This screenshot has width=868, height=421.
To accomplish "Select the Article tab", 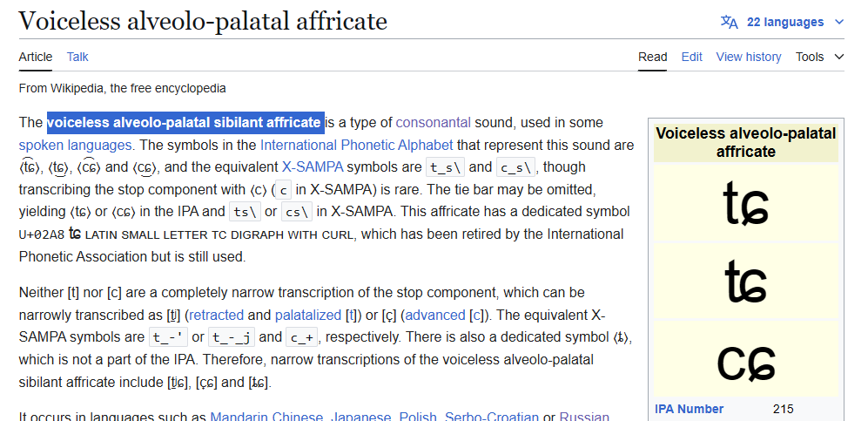I will click(36, 57).
